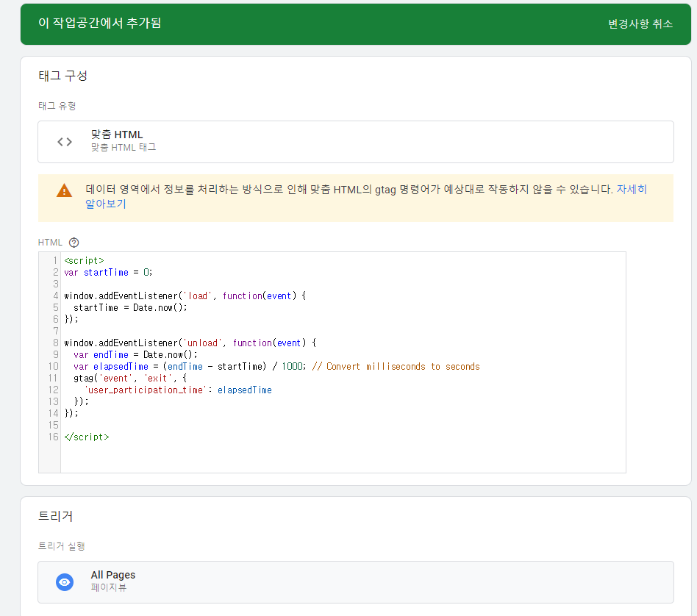Click the orange warning triangle icon
Viewport: 697px width, 616px height.
[x=65, y=190]
